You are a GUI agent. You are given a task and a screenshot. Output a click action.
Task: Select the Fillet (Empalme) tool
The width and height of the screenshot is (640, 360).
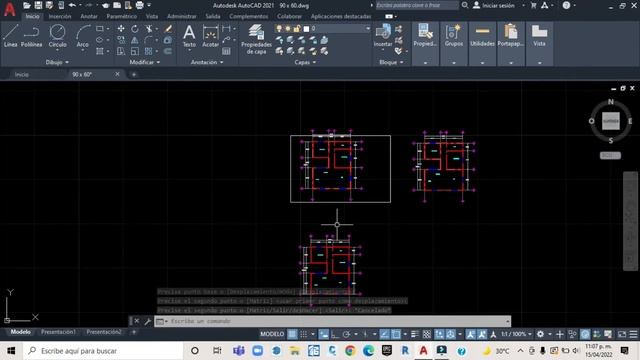point(148,40)
